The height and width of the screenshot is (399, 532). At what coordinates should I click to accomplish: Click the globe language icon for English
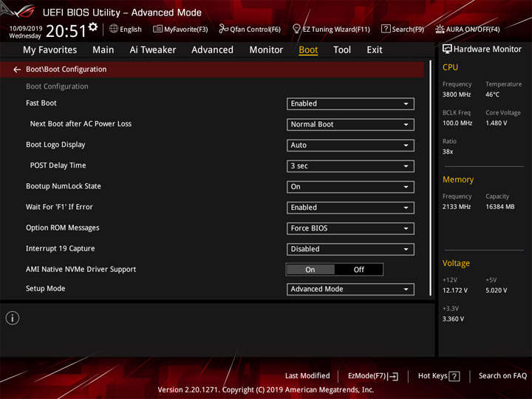[114, 29]
